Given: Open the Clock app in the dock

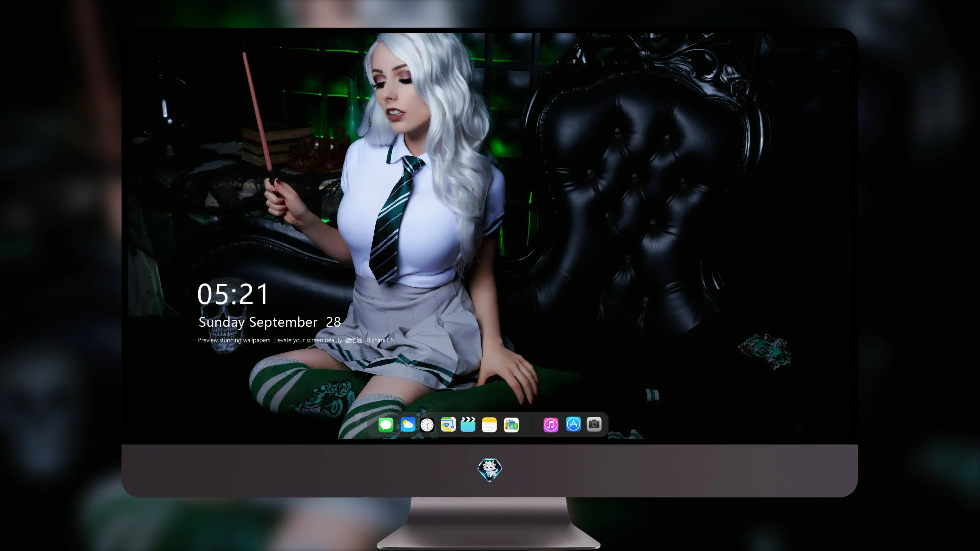Looking at the screenshot, I should click(x=427, y=425).
